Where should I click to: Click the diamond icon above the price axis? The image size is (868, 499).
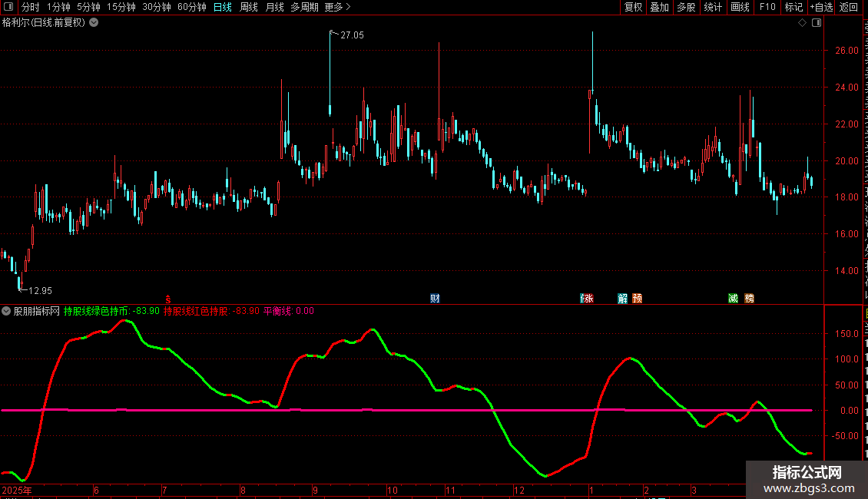pos(802,23)
